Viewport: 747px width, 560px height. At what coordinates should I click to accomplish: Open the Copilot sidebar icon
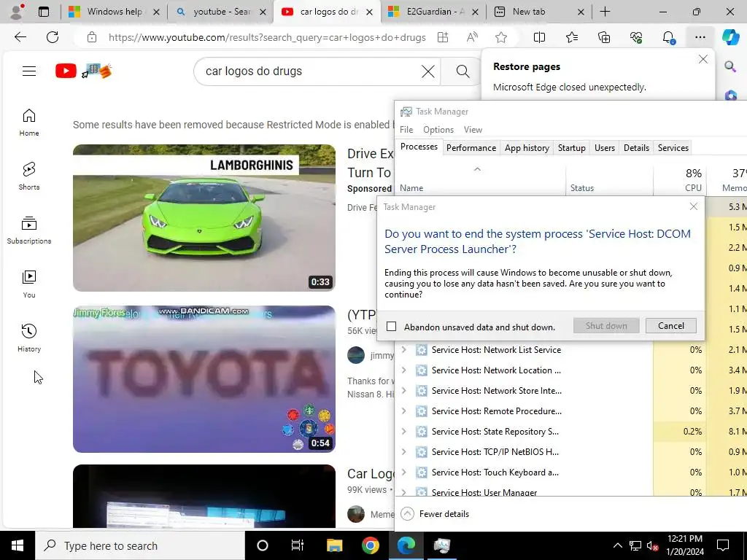pos(731,37)
